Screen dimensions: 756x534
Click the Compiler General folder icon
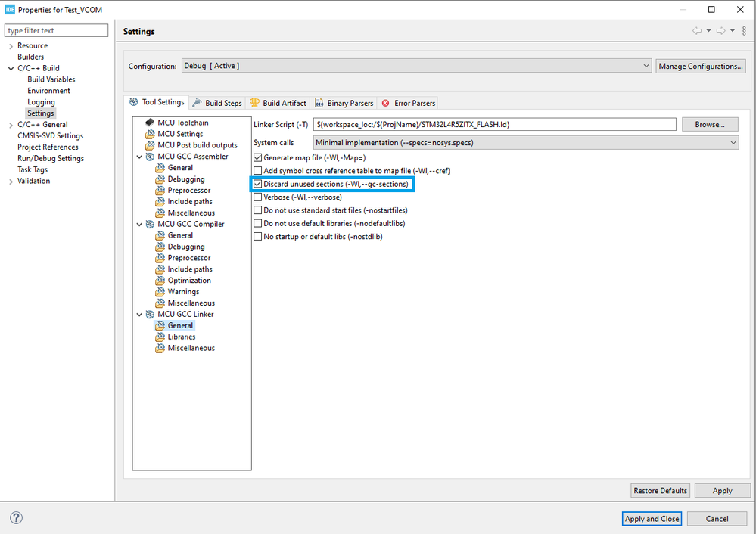click(x=160, y=235)
